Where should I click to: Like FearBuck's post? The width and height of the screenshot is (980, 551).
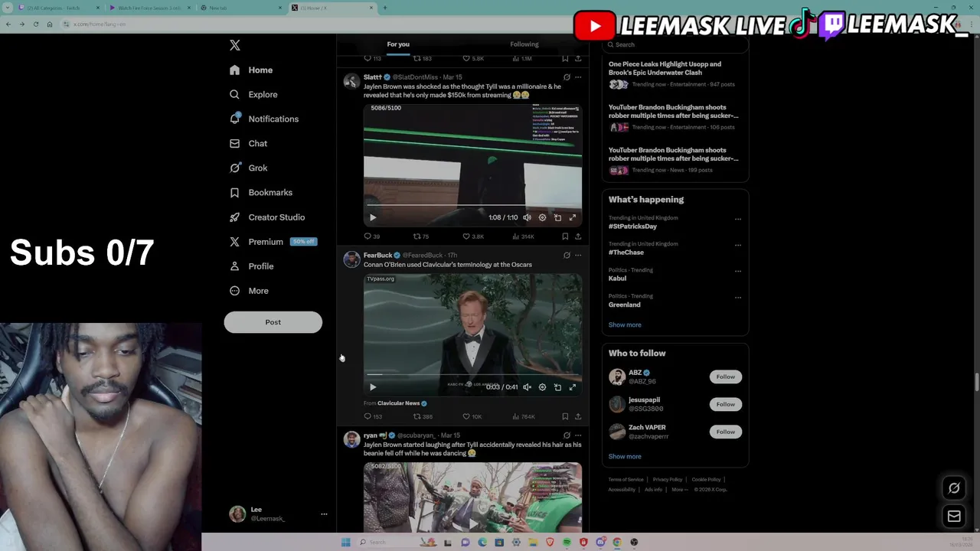click(472, 416)
